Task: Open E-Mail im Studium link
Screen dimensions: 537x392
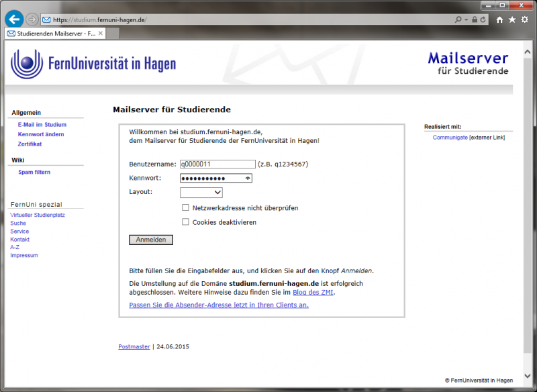Action: 42,125
